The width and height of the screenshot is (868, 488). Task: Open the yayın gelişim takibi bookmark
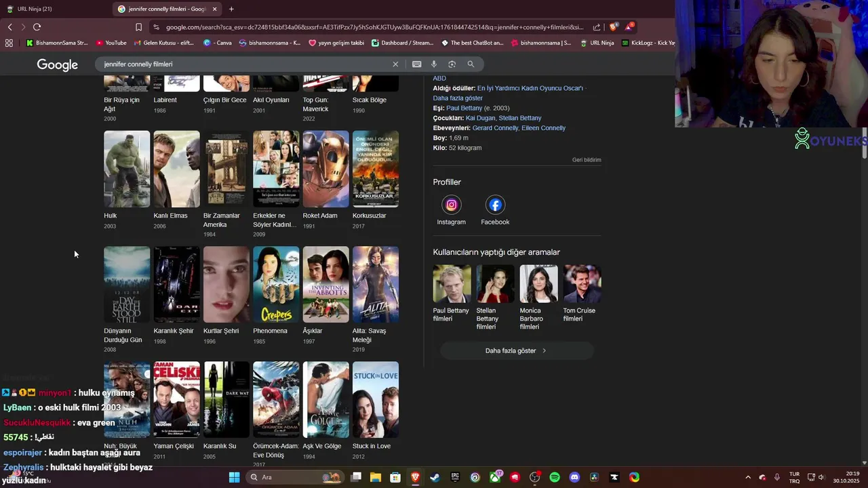336,43
